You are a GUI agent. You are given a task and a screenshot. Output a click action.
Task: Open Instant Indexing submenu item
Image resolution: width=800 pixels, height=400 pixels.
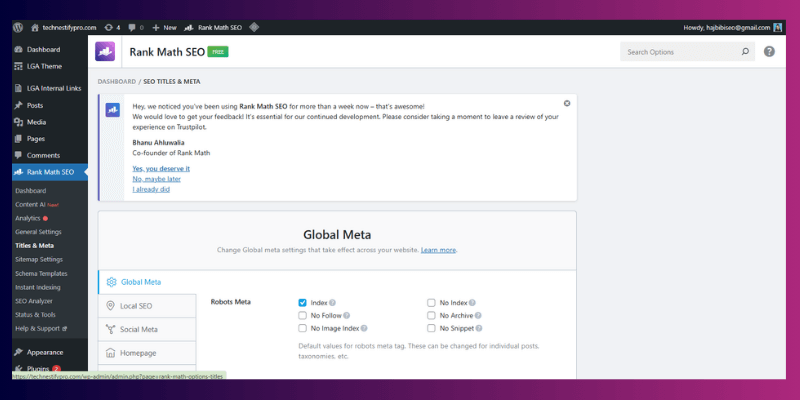coord(38,288)
